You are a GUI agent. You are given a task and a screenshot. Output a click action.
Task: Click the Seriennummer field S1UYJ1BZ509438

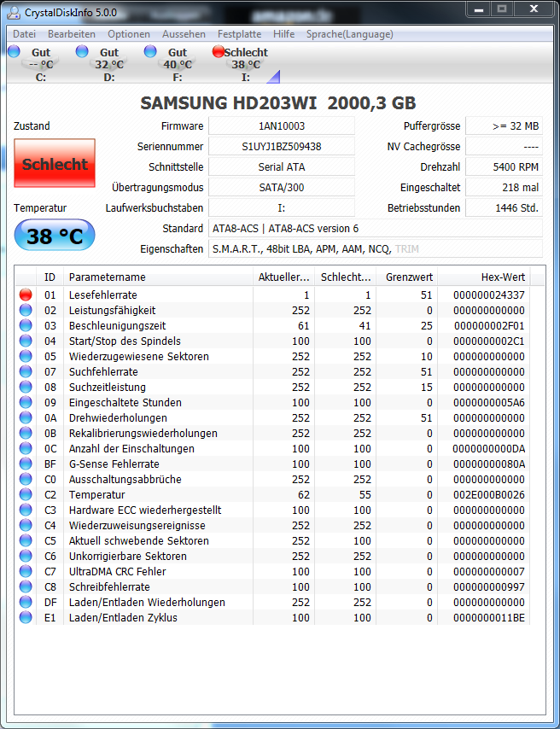pyautogui.click(x=282, y=147)
